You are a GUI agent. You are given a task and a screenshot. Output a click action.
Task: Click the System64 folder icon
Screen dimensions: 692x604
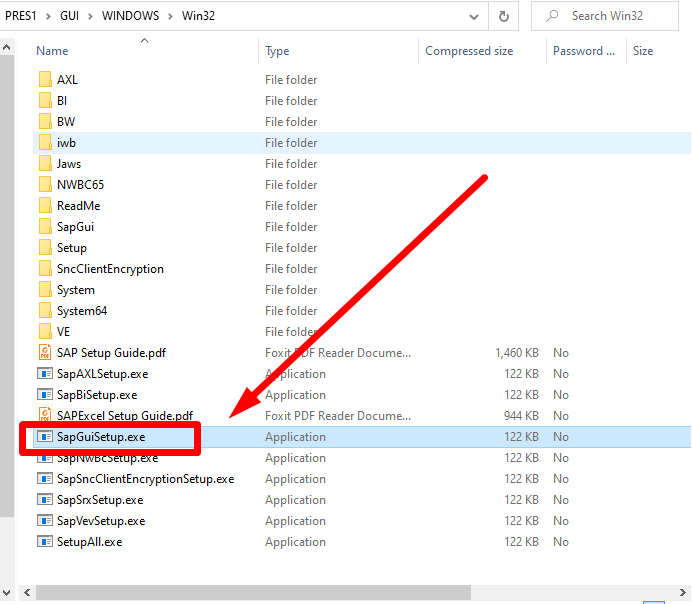coord(45,311)
